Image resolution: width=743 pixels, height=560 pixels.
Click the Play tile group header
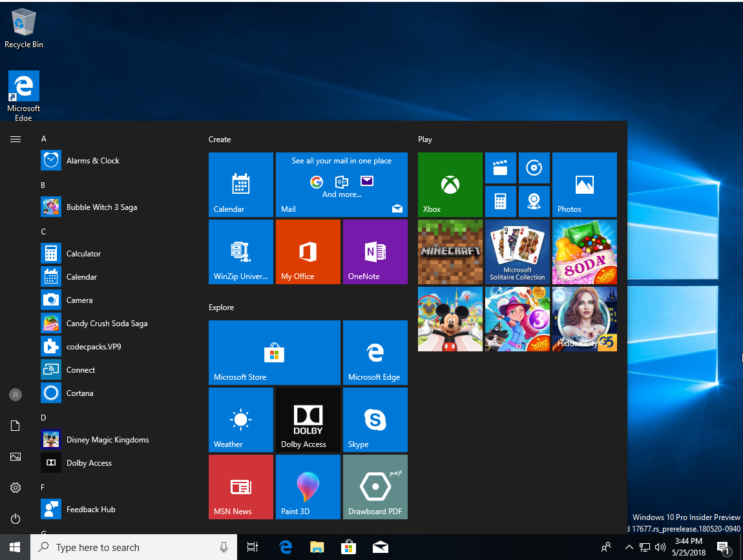425,140
